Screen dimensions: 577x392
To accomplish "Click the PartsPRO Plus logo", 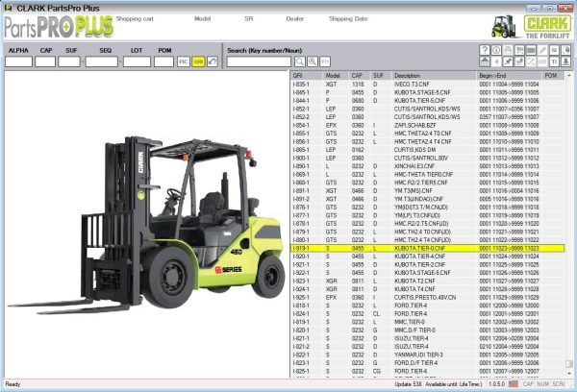I will [x=59, y=27].
